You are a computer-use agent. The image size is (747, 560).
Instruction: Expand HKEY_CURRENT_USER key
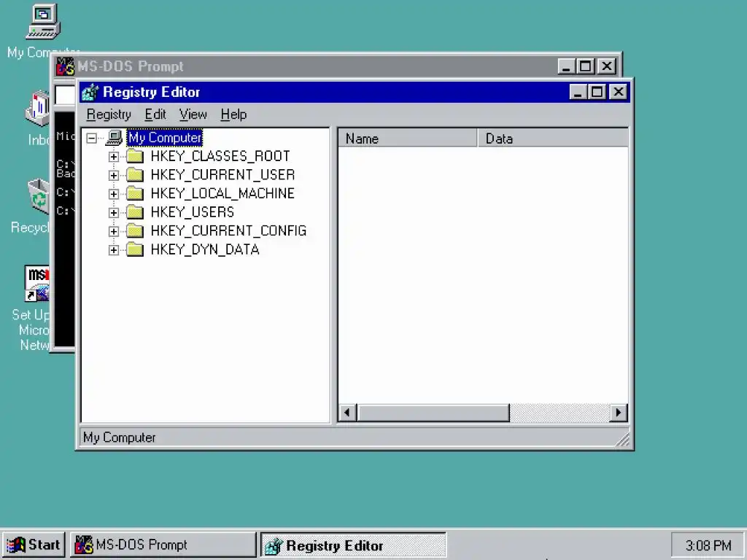tap(113, 175)
